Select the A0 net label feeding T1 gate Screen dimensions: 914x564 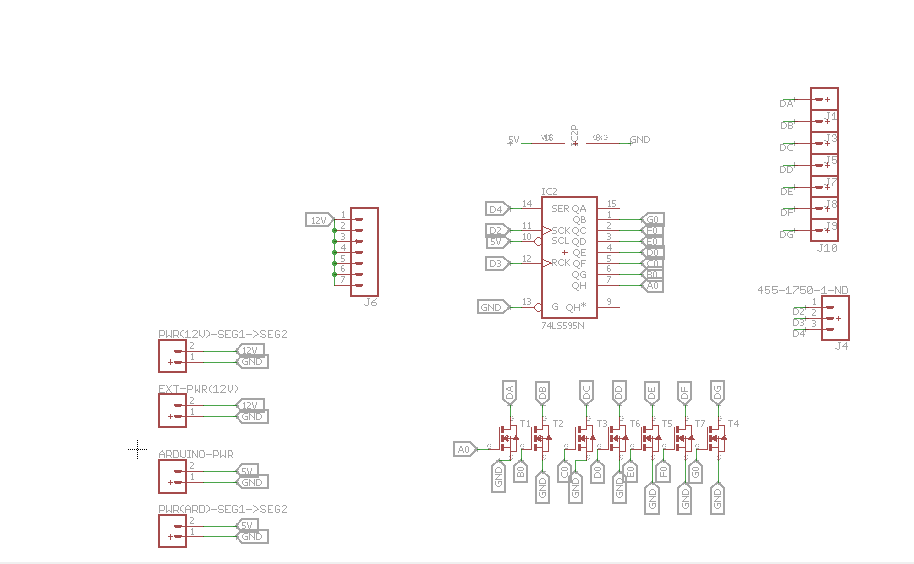point(465,449)
